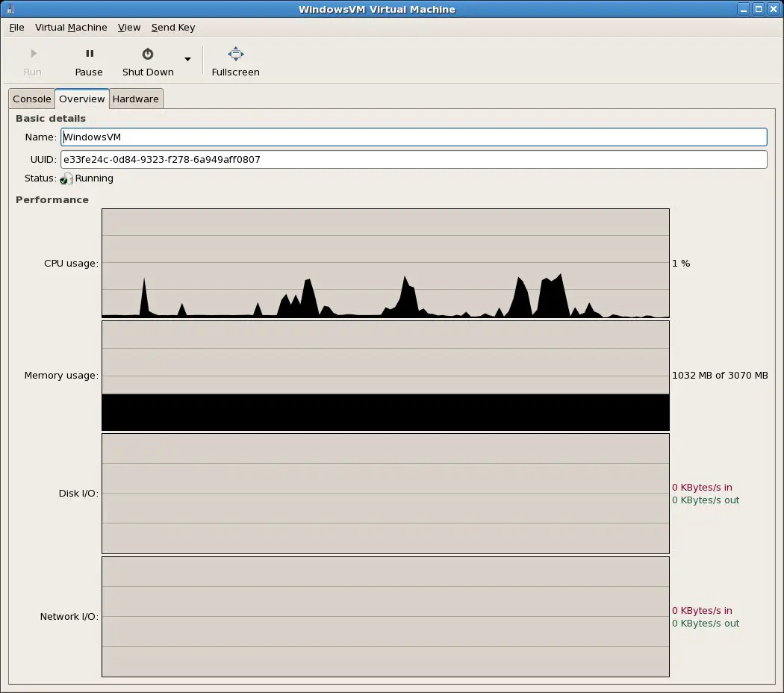Select the Shut Down power icon
Screen dimensions: 784x693
(x=146, y=52)
